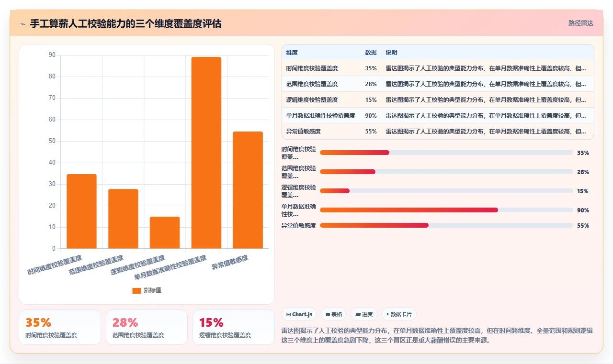
Task: Click the 55% value in the table
Action: pyautogui.click(x=371, y=132)
